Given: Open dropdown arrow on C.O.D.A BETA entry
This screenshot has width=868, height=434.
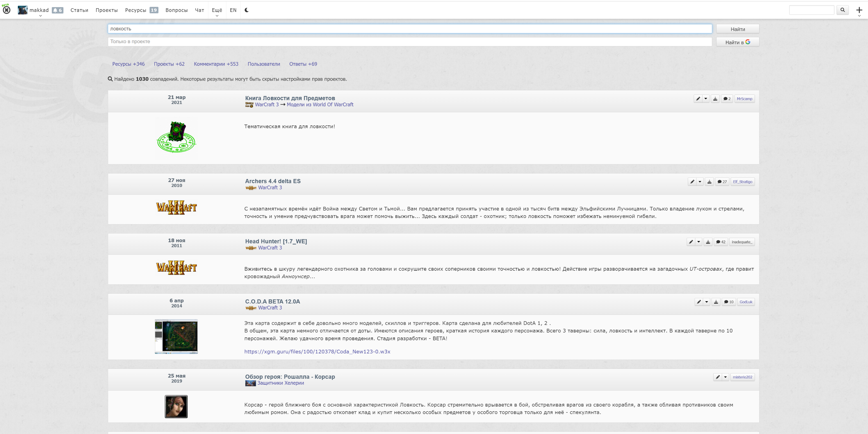Looking at the screenshot, I should [x=706, y=302].
